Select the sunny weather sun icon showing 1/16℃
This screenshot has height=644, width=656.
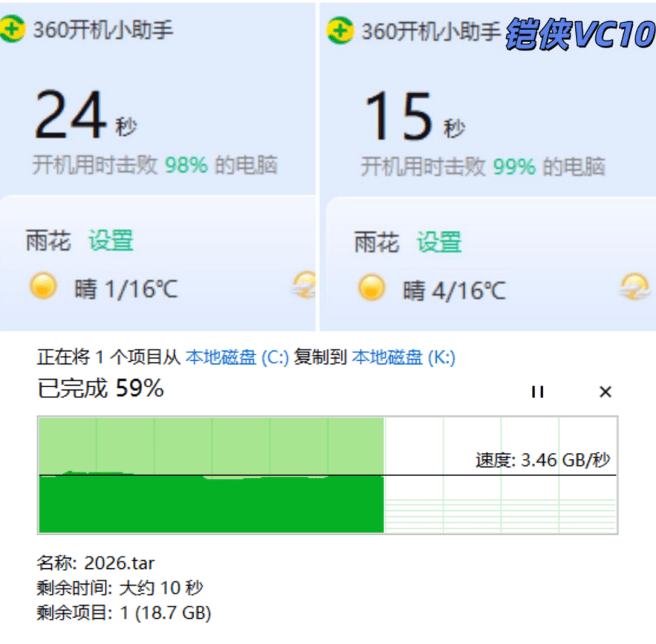[43, 286]
